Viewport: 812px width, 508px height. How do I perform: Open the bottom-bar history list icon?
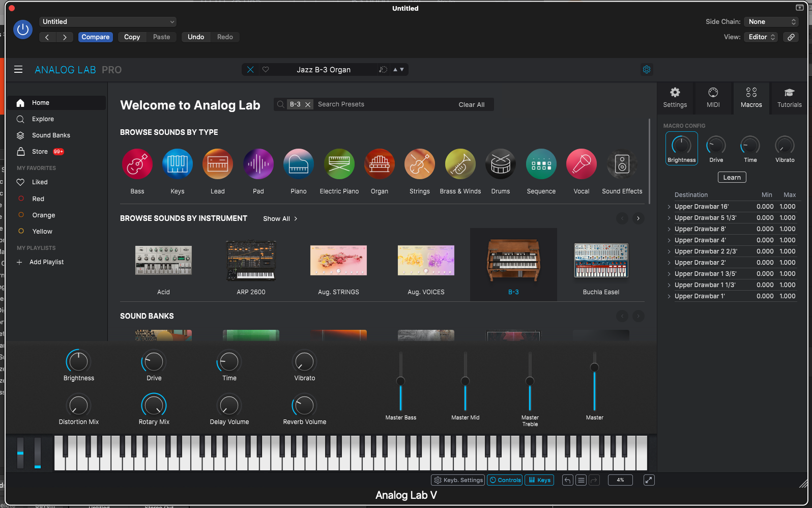(x=581, y=480)
